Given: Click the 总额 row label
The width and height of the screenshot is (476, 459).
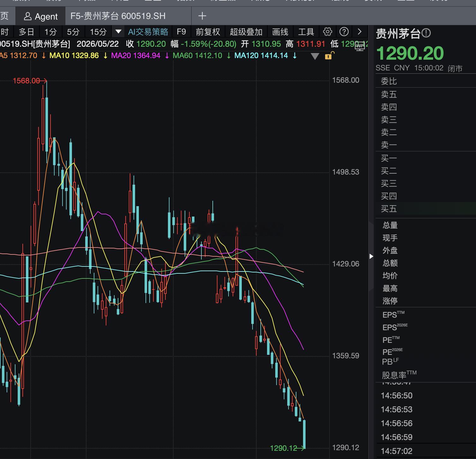Looking at the screenshot, I should click(390, 263).
